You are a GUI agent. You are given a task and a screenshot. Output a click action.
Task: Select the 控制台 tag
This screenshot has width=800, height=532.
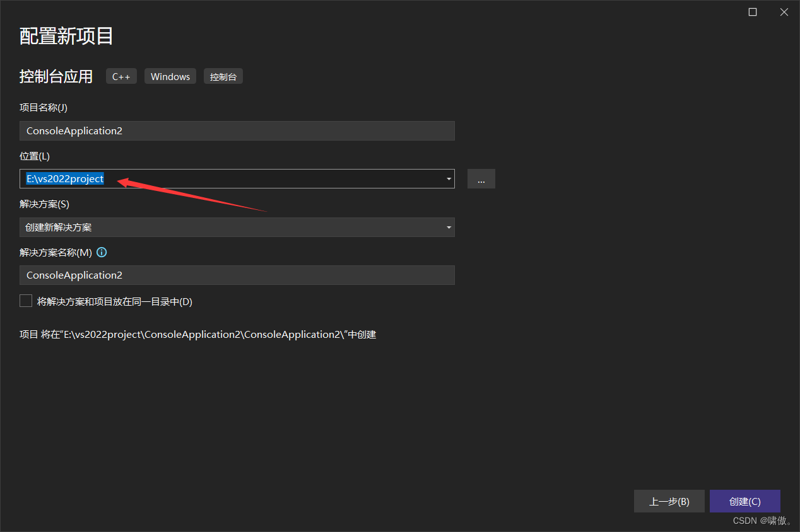223,76
